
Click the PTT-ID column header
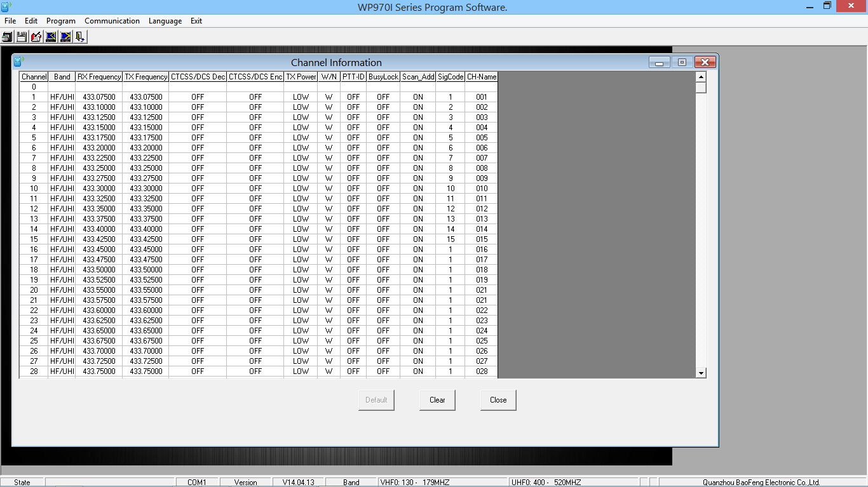pyautogui.click(x=353, y=77)
